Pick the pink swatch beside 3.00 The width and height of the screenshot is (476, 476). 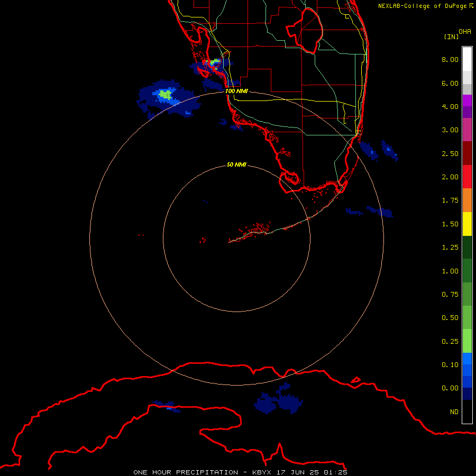[x=467, y=130]
